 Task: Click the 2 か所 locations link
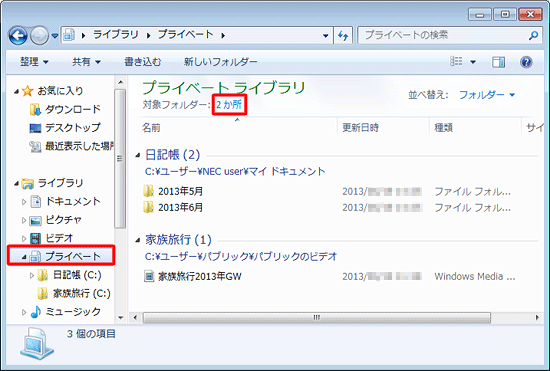click(229, 104)
